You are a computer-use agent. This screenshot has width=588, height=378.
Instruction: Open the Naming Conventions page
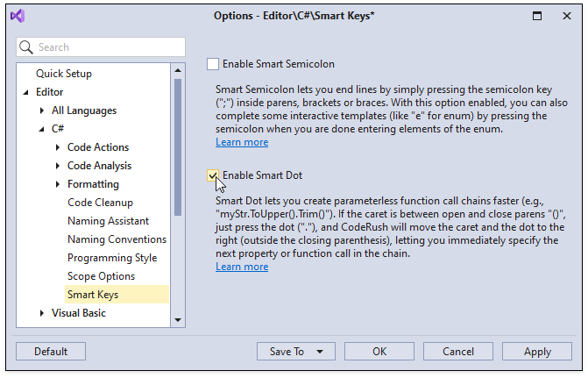point(117,239)
